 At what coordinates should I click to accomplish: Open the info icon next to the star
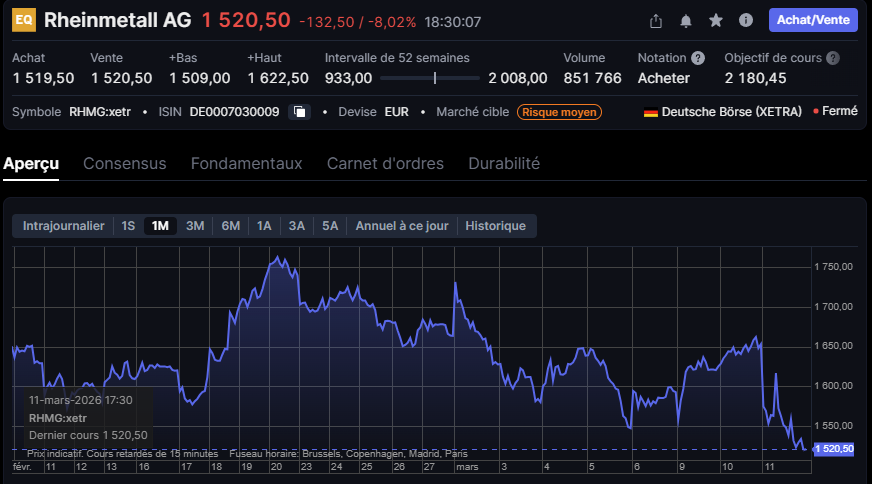746,21
